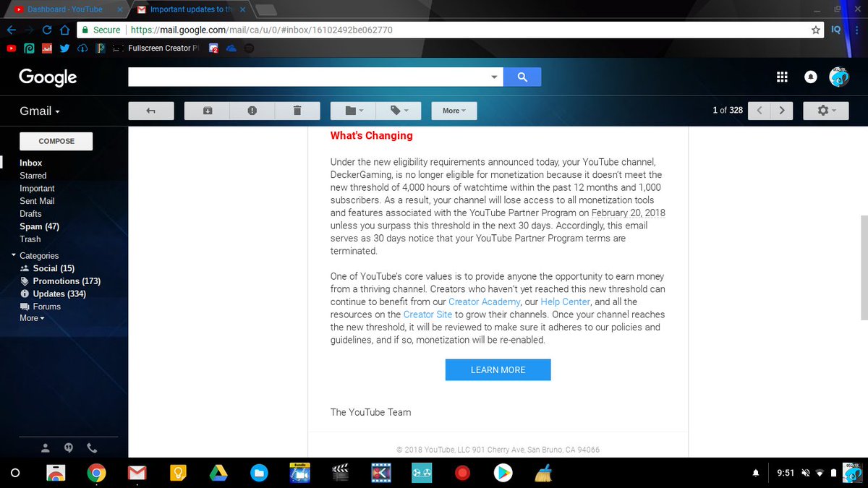The width and height of the screenshot is (868, 488).
Task: Report spam using the exclamation icon
Action: coord(252,111)
